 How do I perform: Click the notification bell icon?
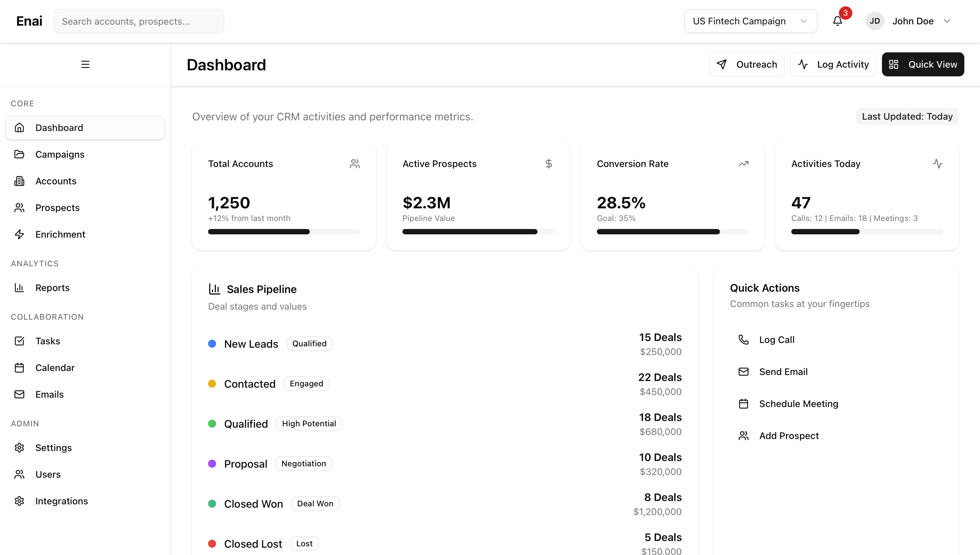837,21
